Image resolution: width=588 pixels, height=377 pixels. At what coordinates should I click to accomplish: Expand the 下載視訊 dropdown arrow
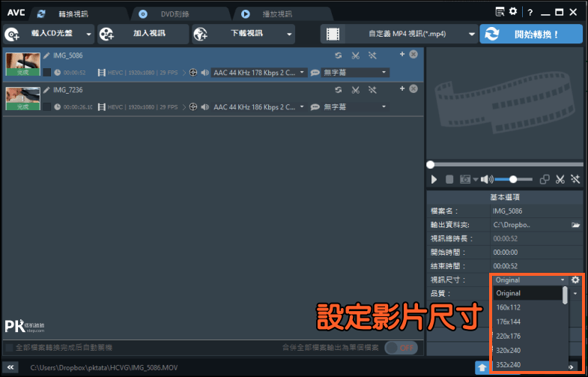(289, 34)
